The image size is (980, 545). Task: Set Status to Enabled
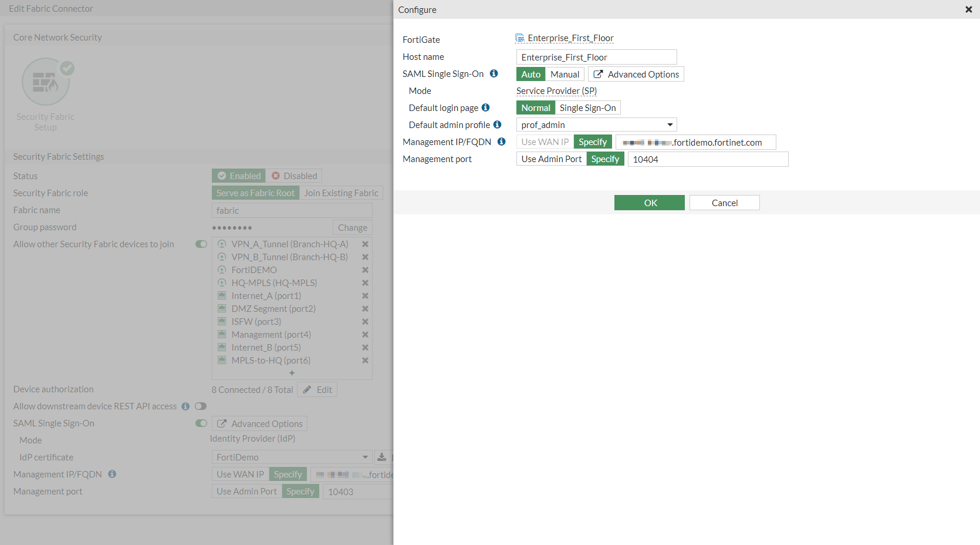[239, 176]
